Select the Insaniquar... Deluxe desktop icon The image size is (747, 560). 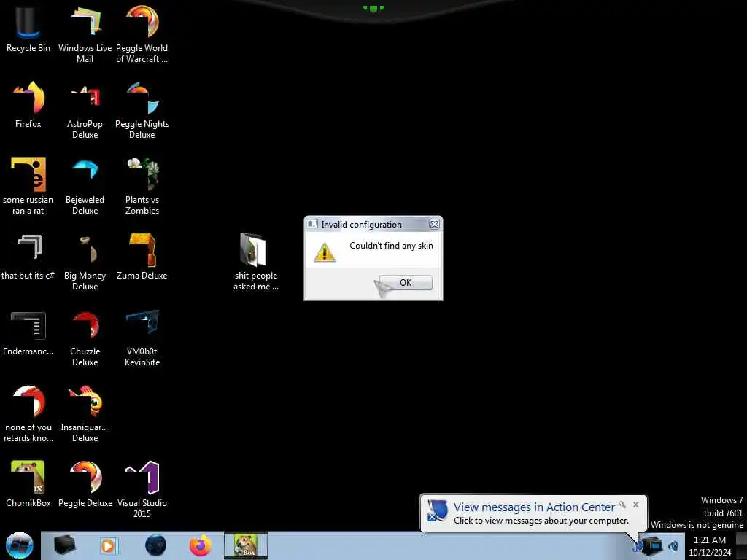tap(85, 413)
